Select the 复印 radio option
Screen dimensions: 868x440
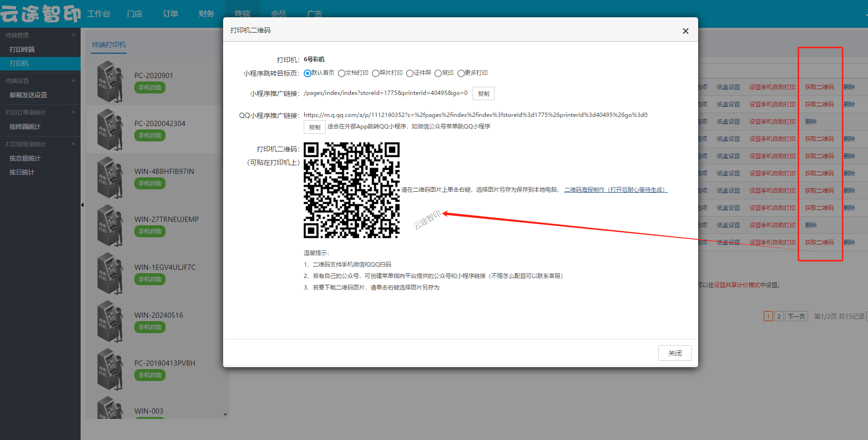pyautogui.click(x=438, y=73)
